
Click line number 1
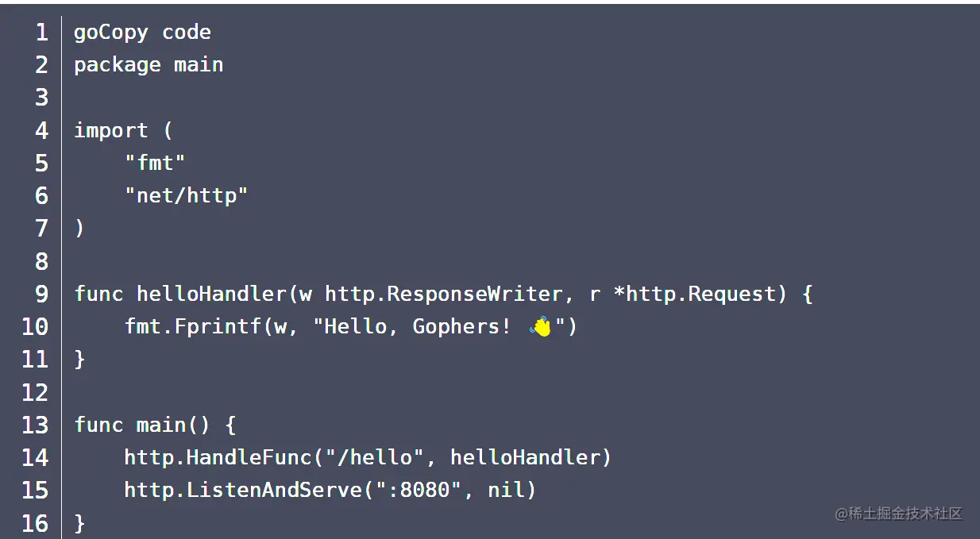point(41,33)
